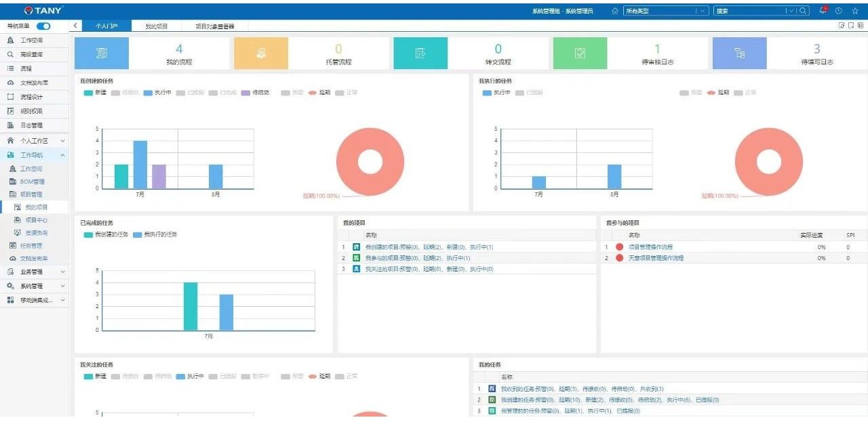This screenshot has height=422, width=868.
Task: Open 项目管理操作流程 in 我参与的项目 panel
Action: [650, 247]
